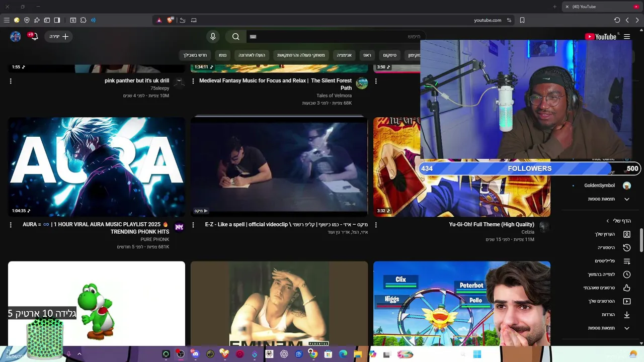Open the AURA playlist thumbnail

coord(97,167)
